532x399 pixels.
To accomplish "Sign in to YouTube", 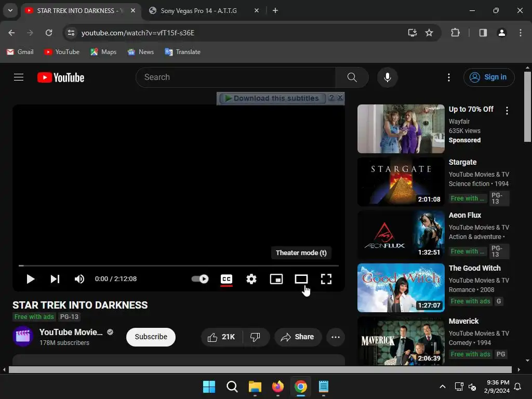I will pos(489,77).
